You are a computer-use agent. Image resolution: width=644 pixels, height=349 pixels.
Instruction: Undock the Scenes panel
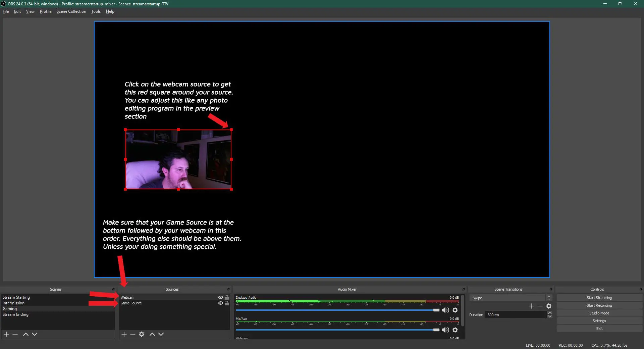113,289
